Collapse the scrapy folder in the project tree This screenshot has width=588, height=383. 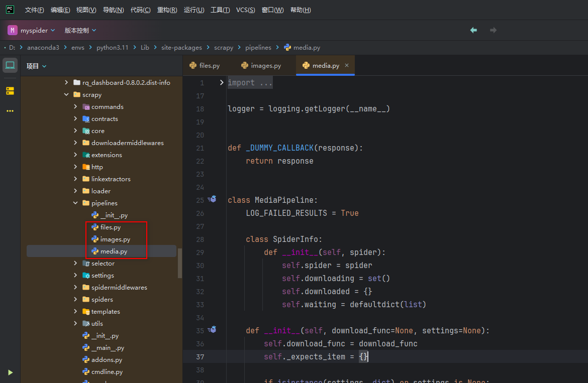pyautogui.click(x=66, y=94)
